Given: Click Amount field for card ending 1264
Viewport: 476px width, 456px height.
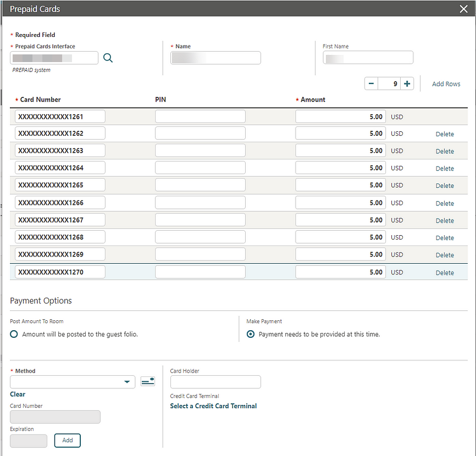Looking at the screenshot, I should point(340,168).
